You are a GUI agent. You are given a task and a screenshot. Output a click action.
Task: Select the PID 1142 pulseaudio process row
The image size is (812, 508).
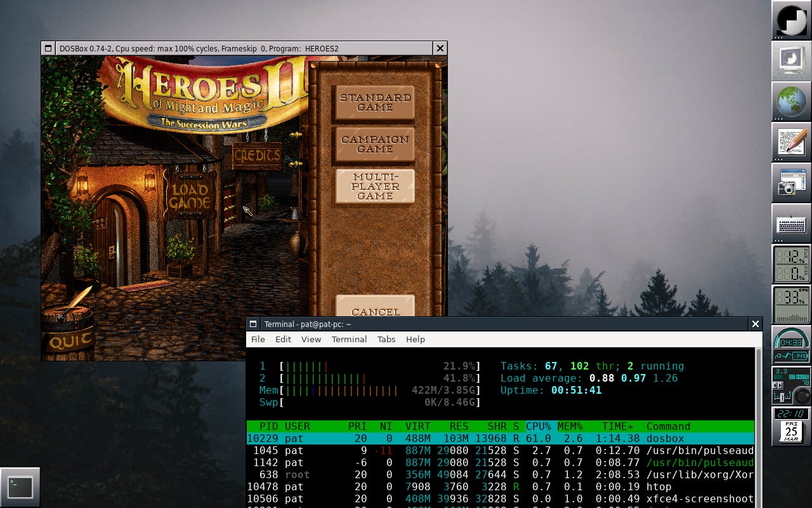pyautogui.click(x=501, y=462)
